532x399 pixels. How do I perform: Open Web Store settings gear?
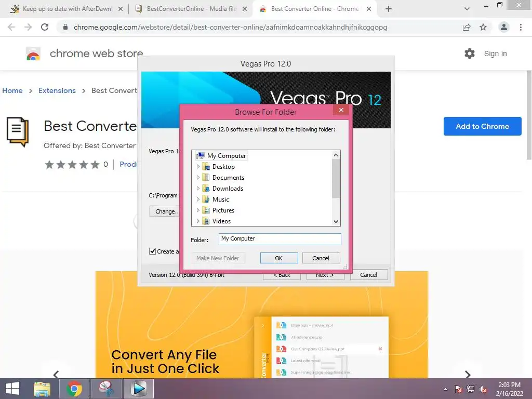point(470,54)
